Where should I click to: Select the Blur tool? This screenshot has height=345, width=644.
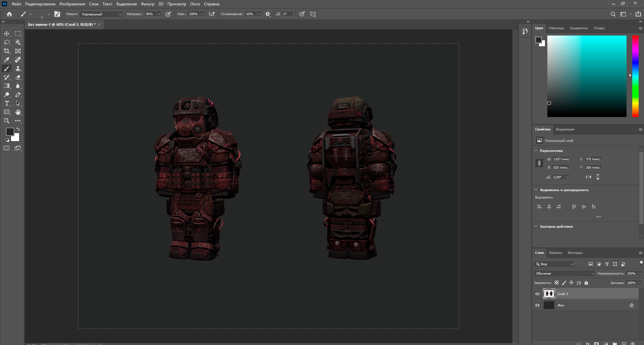18,86
